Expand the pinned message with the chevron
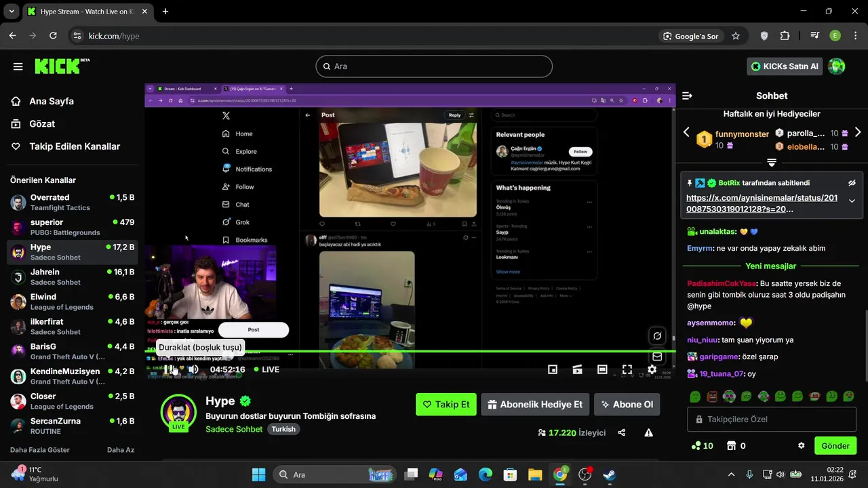 852,201
